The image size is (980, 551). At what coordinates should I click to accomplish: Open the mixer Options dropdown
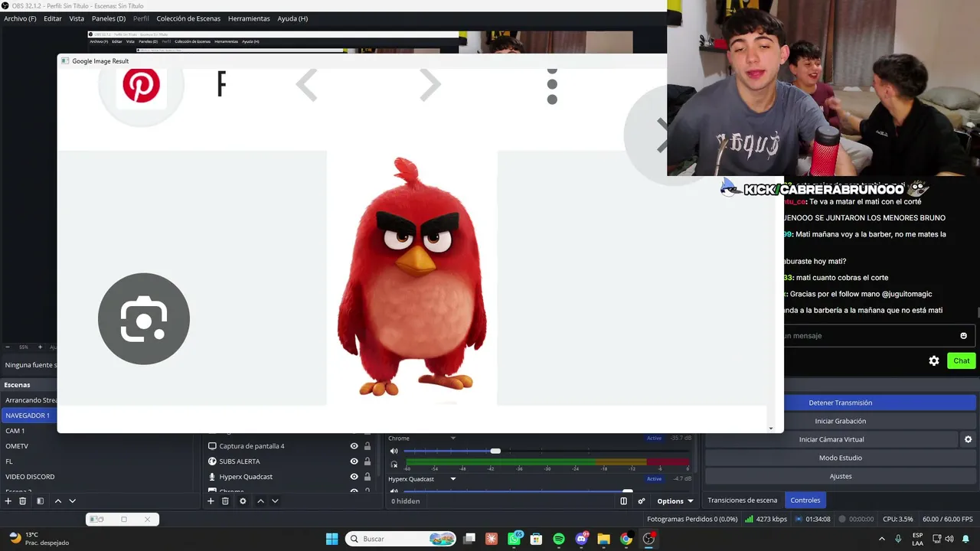[675, 501]
